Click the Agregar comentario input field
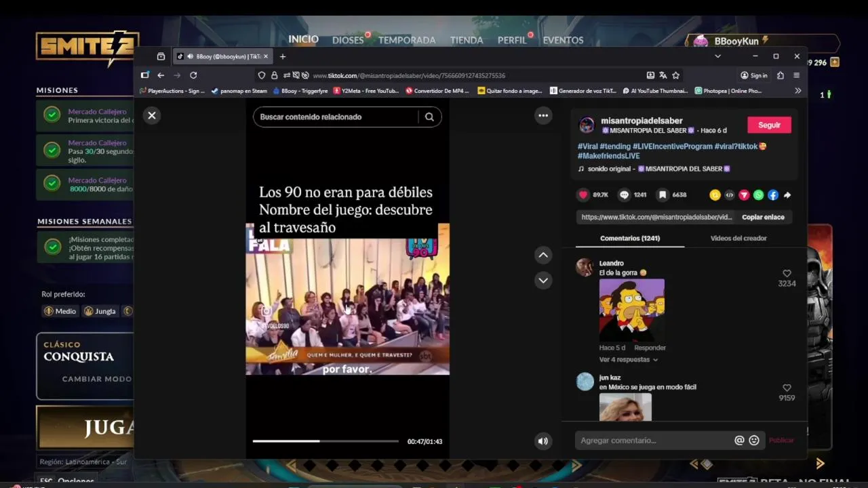The width and height of the screenshot is (868, 488). point(655,441)
